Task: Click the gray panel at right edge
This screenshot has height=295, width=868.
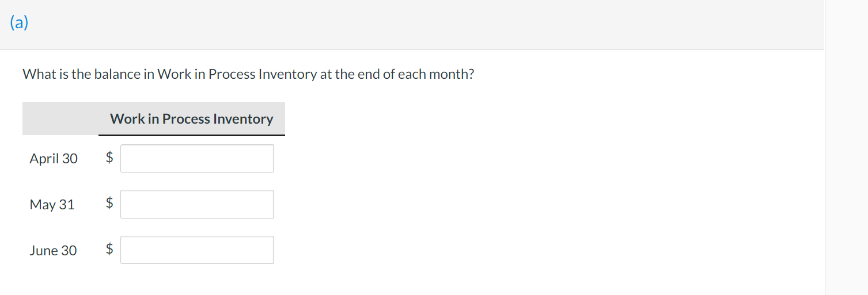Action: point(846,147)
